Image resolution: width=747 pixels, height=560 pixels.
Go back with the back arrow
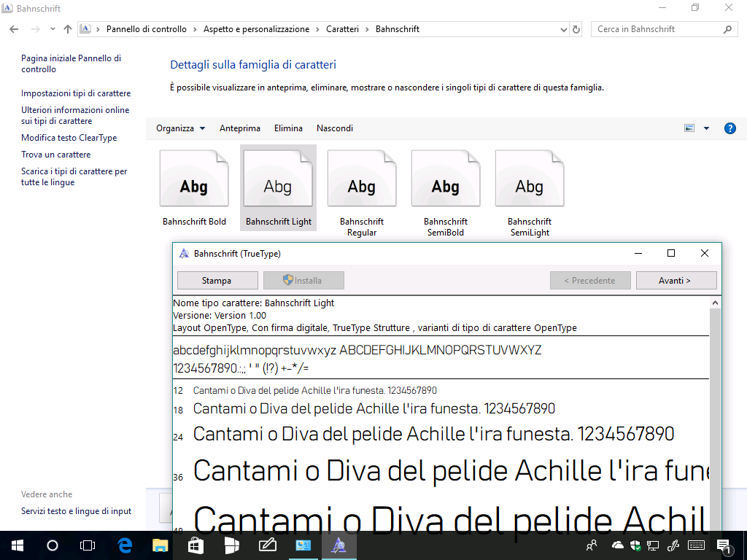point(14,29)
